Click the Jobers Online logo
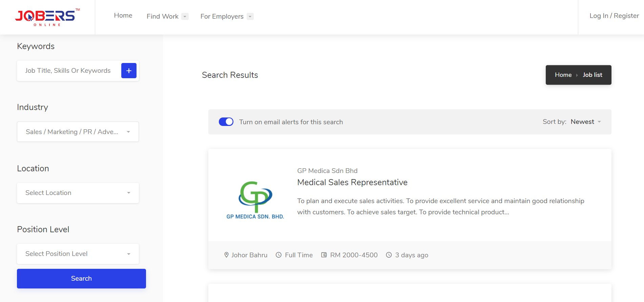 (47, 17)
